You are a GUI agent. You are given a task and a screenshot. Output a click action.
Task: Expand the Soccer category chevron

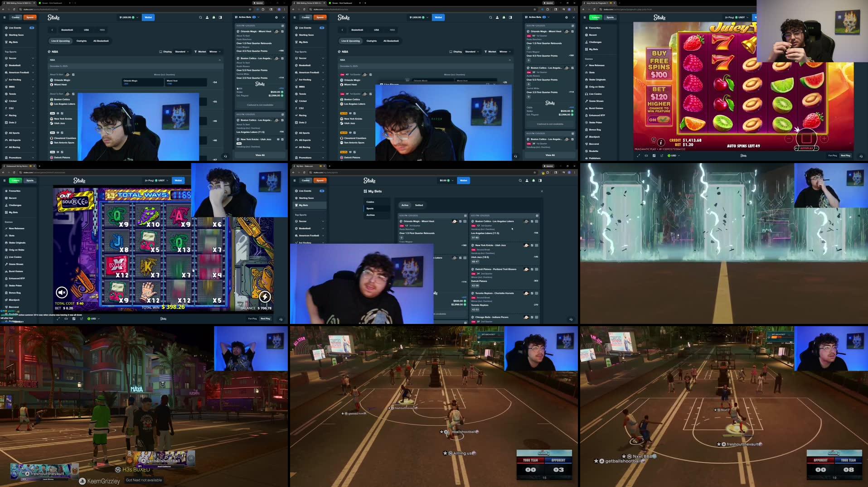click(x=32, y=58)
